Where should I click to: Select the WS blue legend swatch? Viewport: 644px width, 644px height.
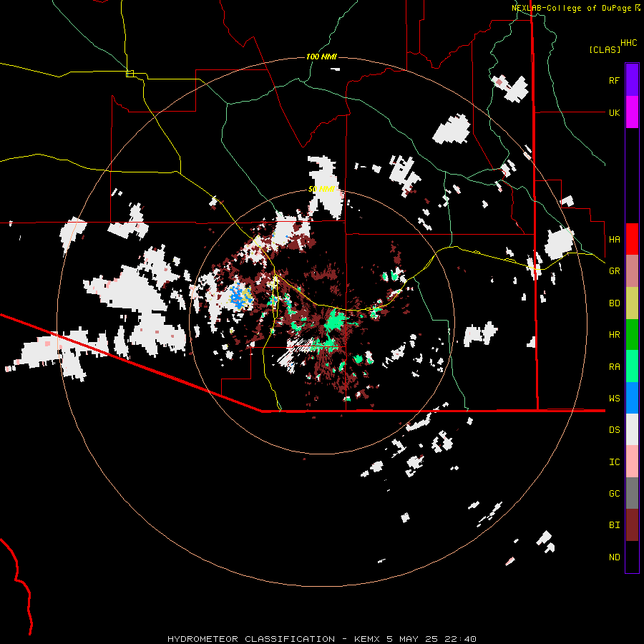632,398
